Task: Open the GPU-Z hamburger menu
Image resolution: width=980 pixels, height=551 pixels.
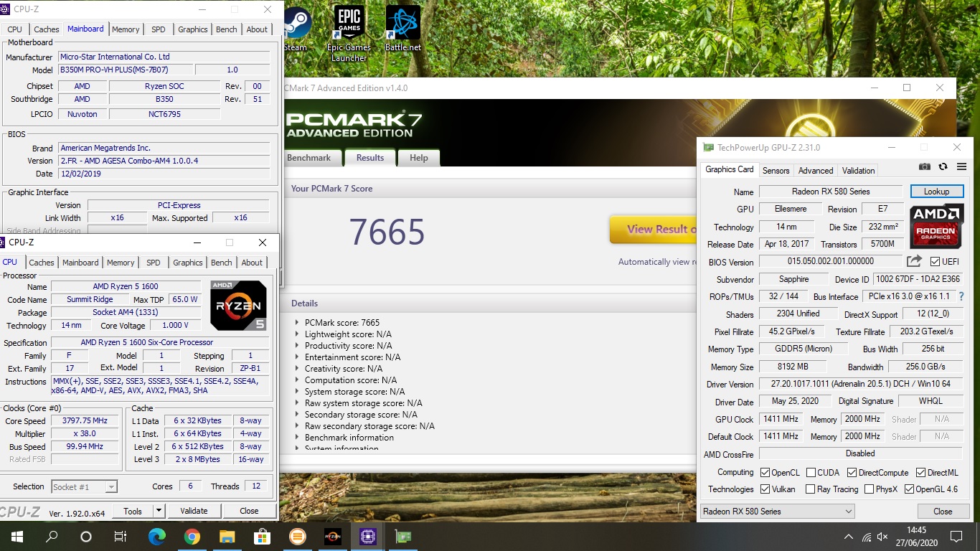Action: (x=961, y=166)
